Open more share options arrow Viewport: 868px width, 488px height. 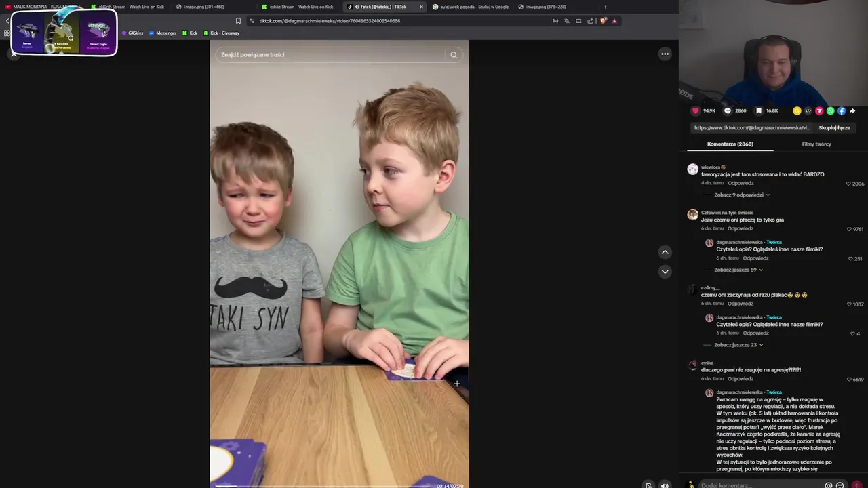[x=852, y=110]
